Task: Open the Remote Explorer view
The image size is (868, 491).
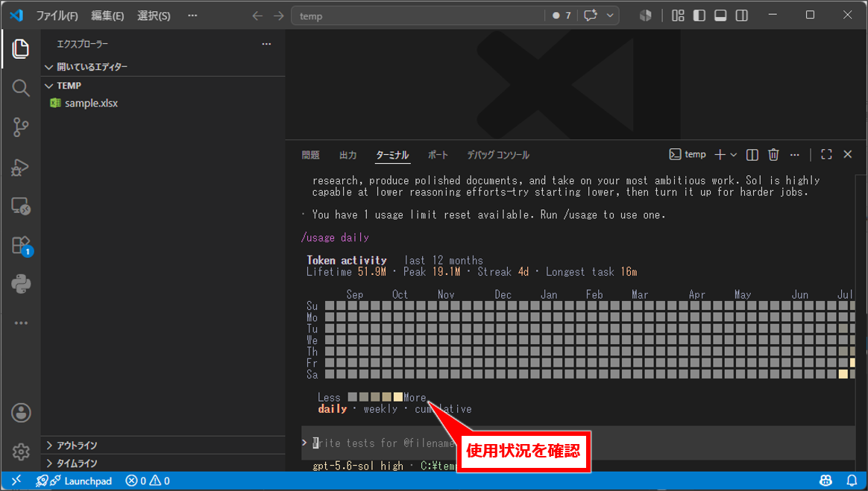Action: (20, 206)
